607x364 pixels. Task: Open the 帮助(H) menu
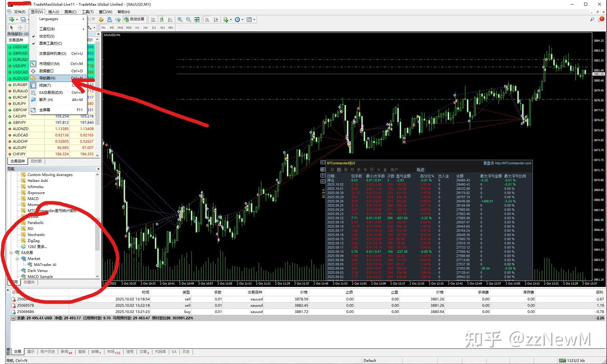point(124,12)
